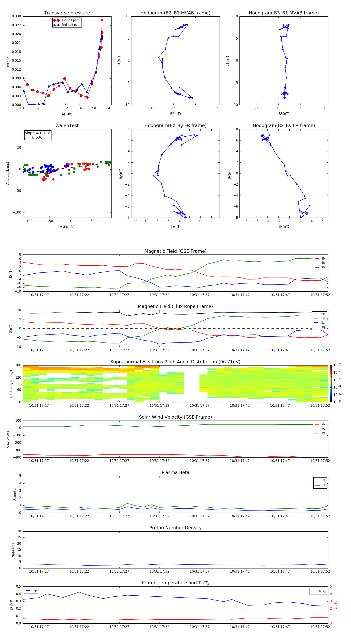Viewport: 351px width, 644px height.
Task: Click the "Bx(nT)" x-axis label
Action: [x=284, y=227]
